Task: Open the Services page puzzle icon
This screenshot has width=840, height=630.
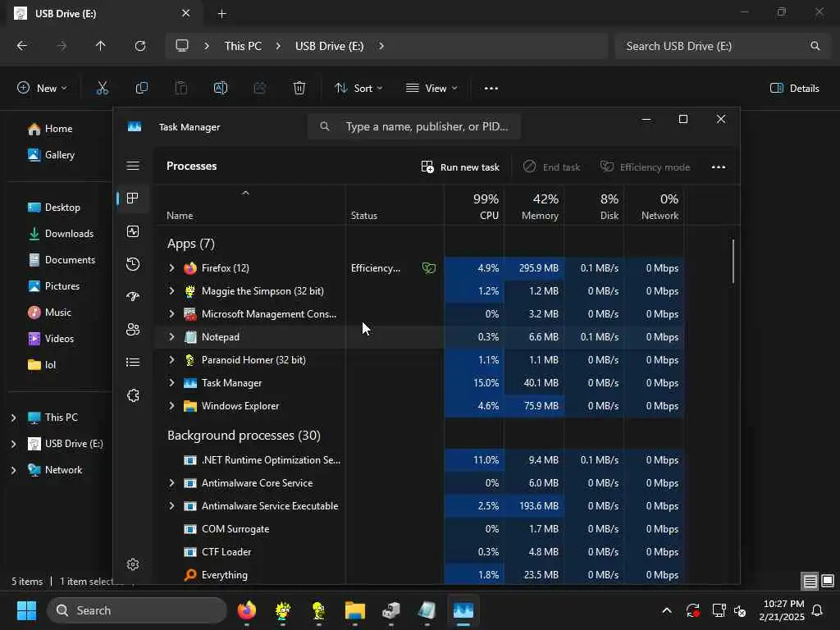Action: (133, 395)
